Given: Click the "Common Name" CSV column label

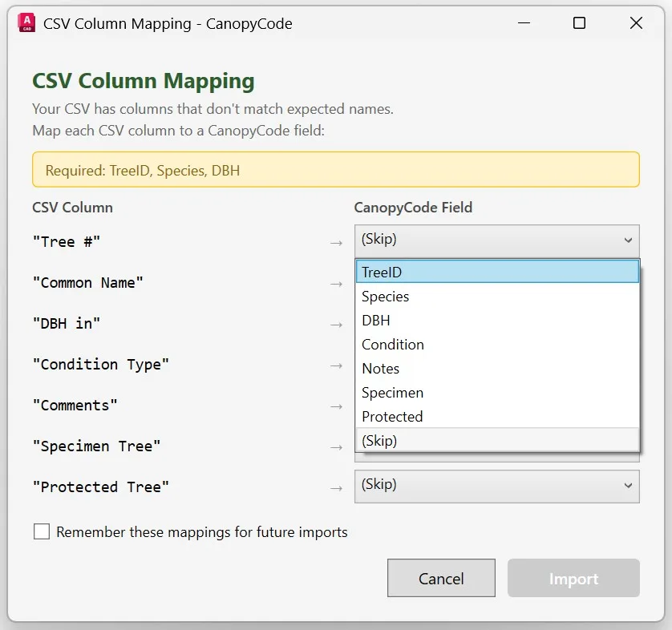Looking at the screenshot, I should [x=88, y=283].
